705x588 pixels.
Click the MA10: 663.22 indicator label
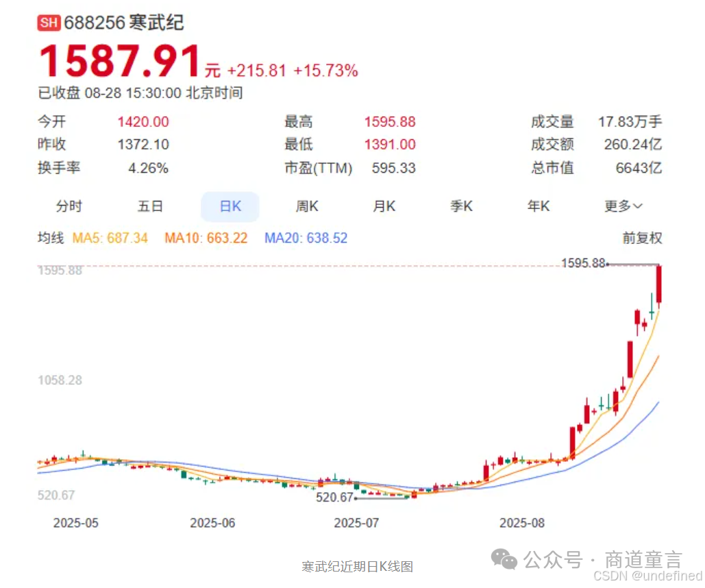point(206,238)
